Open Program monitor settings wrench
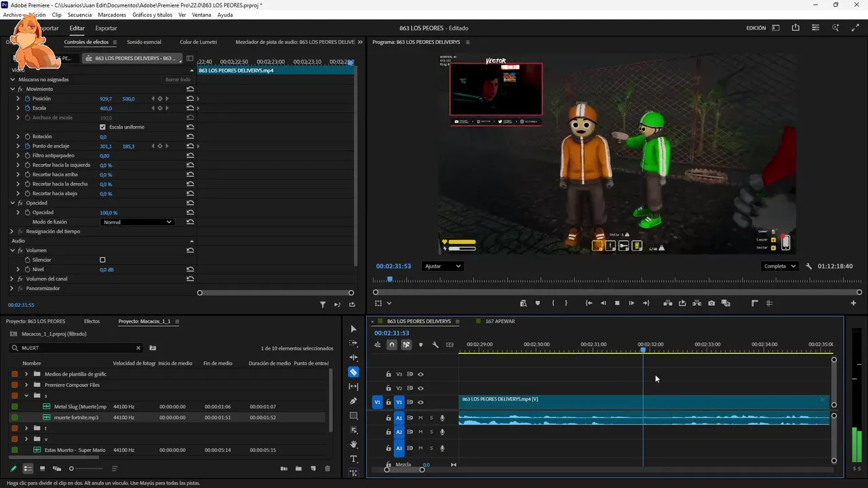The image size is (868, 488). point(809,266)
